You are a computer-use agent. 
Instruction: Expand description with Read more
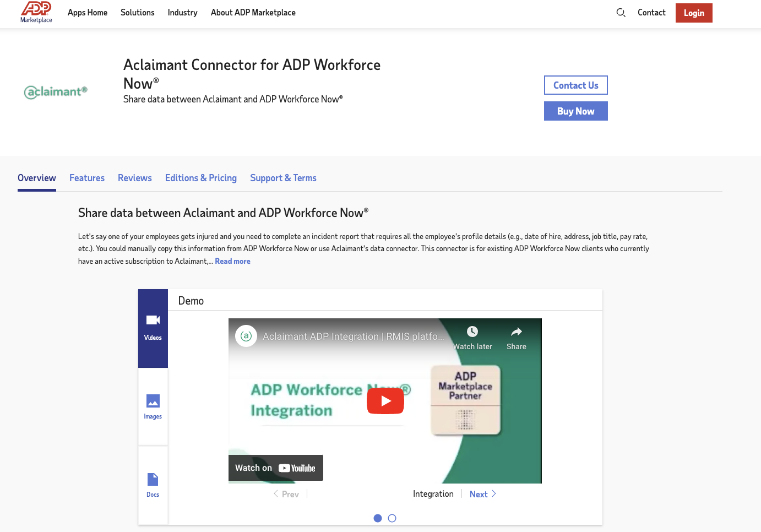pyautogui.click(x=232, y=262)
